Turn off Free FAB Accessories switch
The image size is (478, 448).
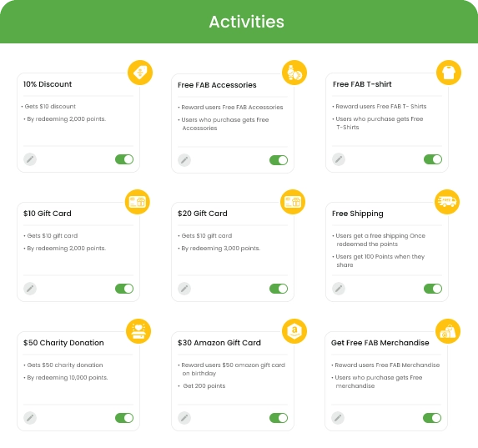pos(279,160)
